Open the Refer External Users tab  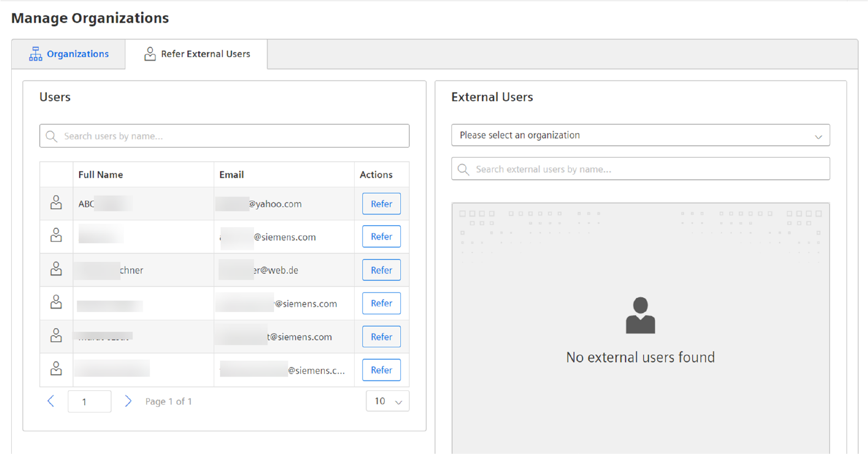(x=197, y=54)
